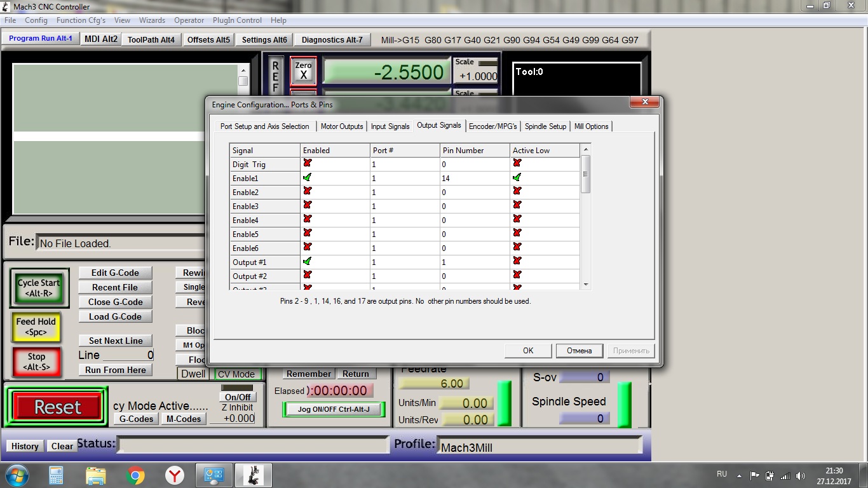Open the Diagnostics Alt-7 screen
Image resolution: width=868 pixels, height=488 pixels.
(332, 39)
